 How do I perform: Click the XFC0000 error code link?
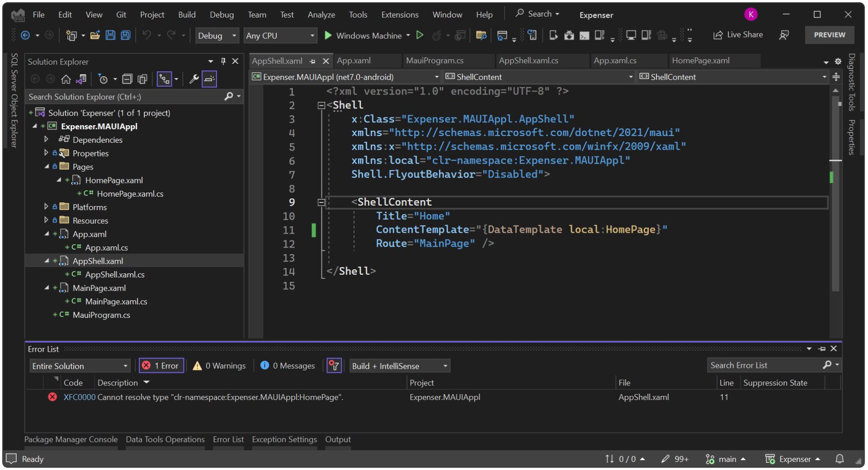coord(80,397)
